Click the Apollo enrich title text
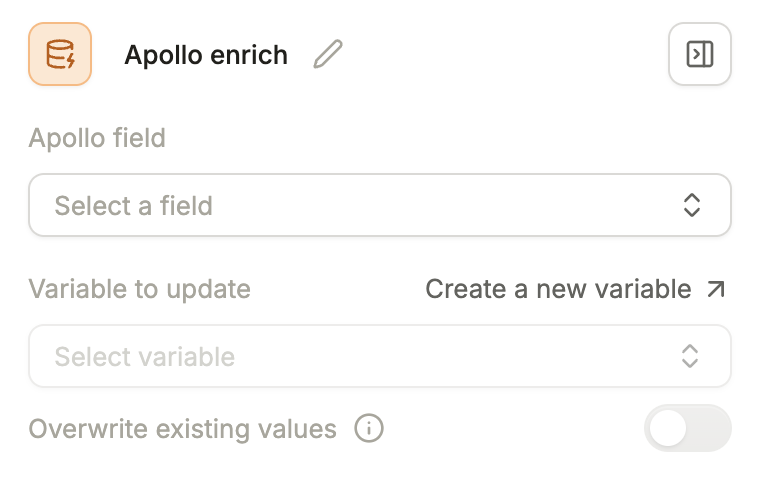This screenshot has height=480, width=758. click(x=206, y=55)
